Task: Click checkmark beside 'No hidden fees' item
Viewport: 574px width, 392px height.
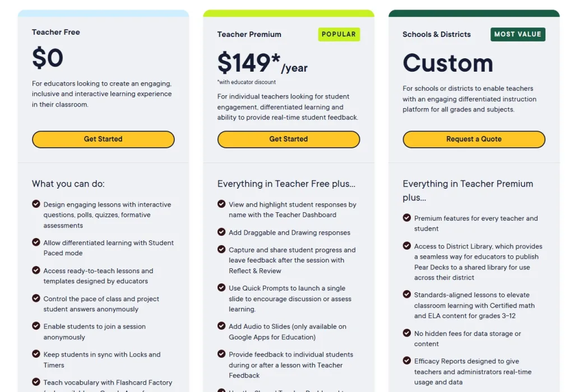Action: pyautogui.click(x=407, y=333)
